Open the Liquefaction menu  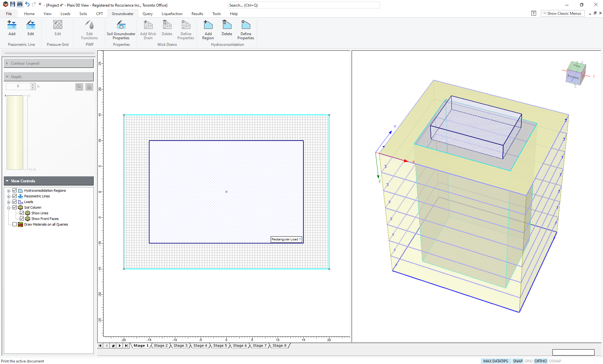point(172,14)
